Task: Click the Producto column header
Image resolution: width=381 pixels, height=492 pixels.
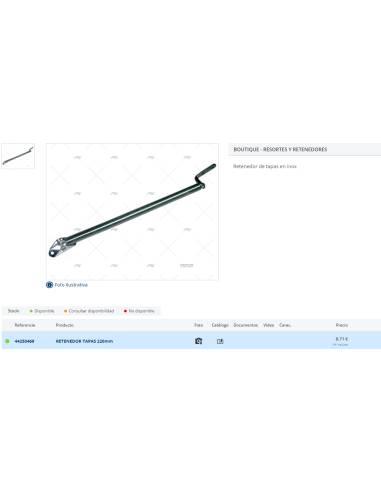Action: 65,325
